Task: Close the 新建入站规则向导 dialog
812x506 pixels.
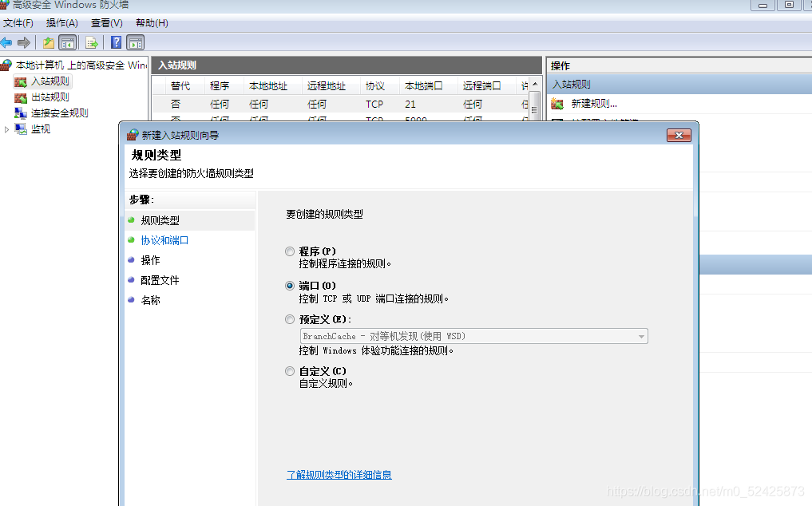Action: tap(679, 135)
